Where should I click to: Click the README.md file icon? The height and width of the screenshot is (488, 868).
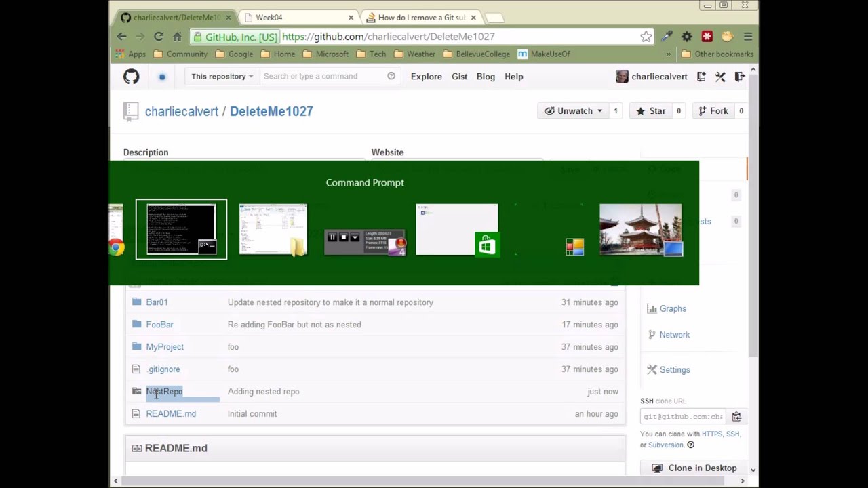pos(136,414)
